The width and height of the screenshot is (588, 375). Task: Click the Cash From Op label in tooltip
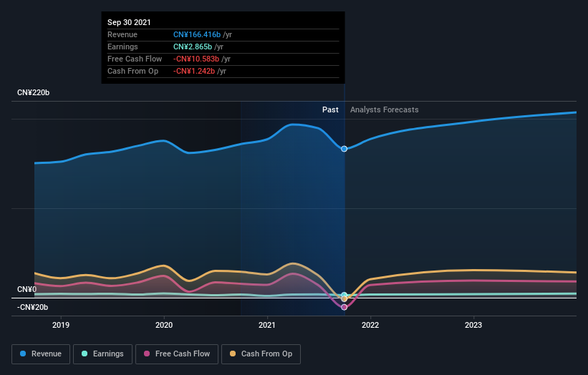click(132, 71)
